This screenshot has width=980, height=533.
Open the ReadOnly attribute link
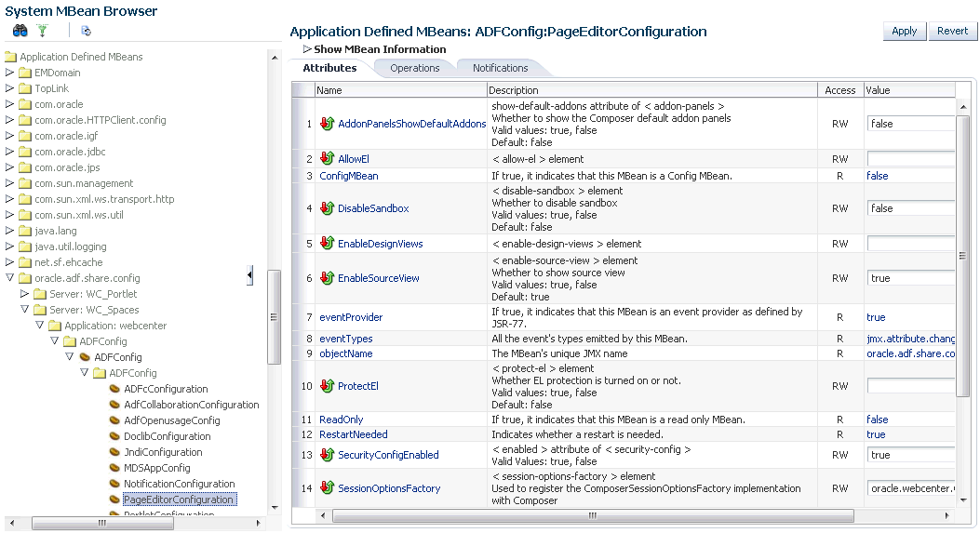tap(342, 420)
